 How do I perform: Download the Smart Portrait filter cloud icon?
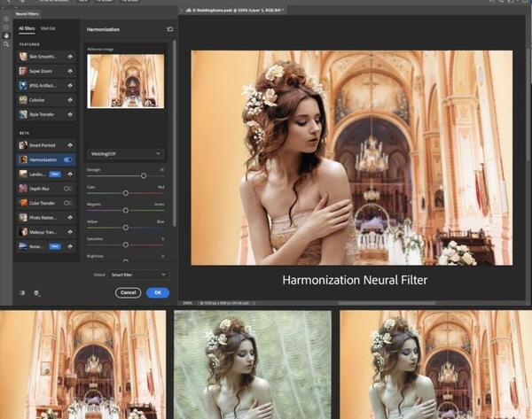coord(70,145)
